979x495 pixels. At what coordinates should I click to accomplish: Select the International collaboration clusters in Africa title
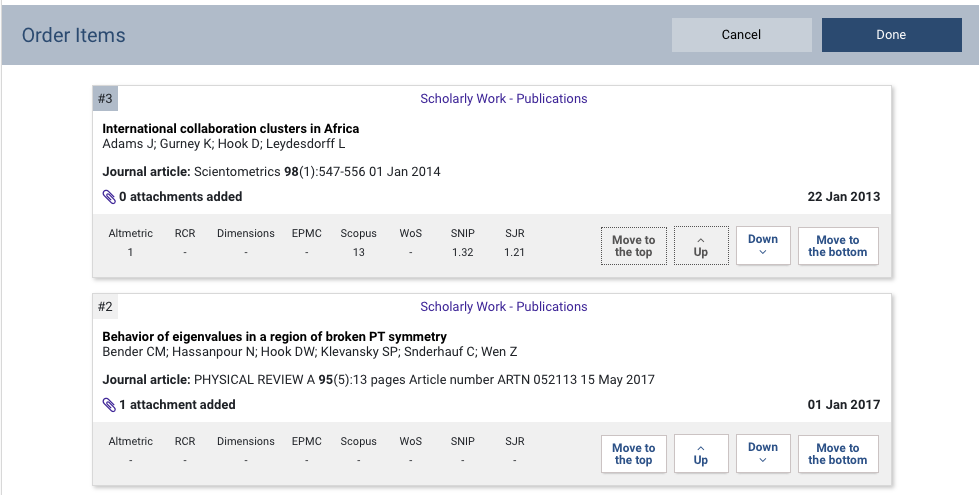tap(230, 129)
